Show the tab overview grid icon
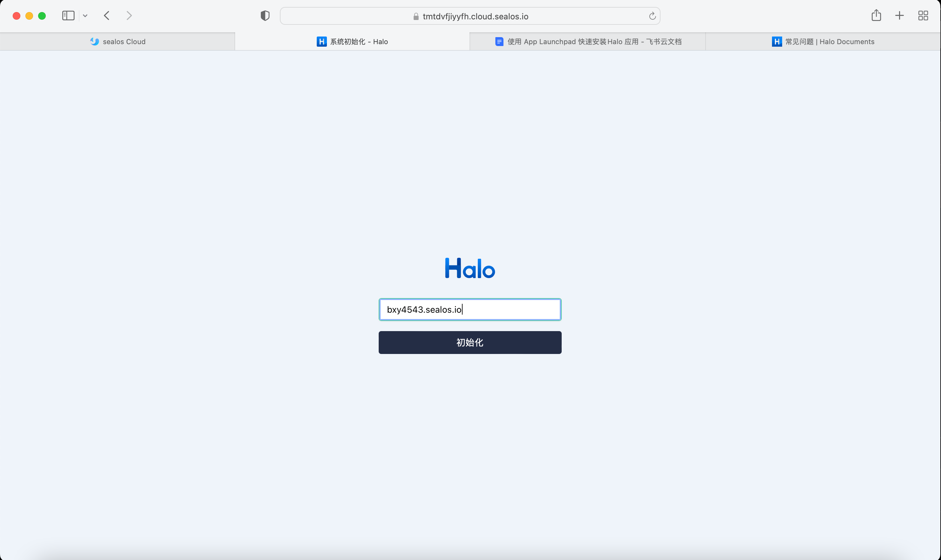Image resolution: width=941 pixels, height=560 pixels. pos(923,16)
